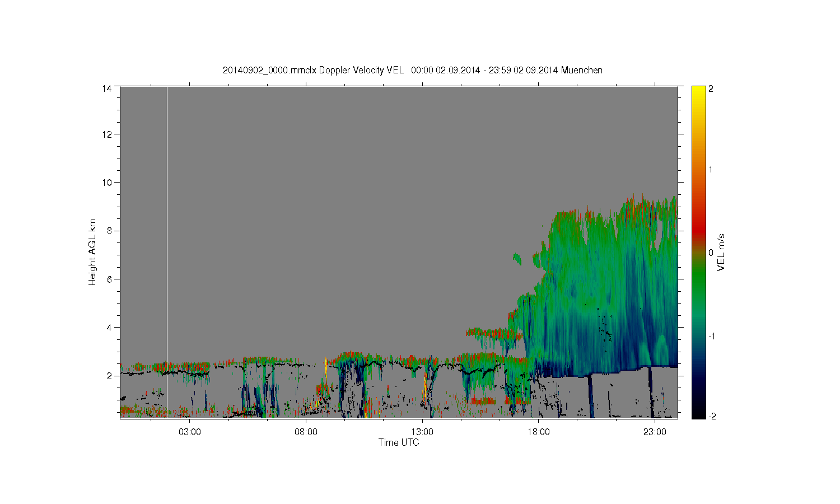Click the 03:00 time axis label
Screen dimensions: 840x504
click(x=190, y=432)
